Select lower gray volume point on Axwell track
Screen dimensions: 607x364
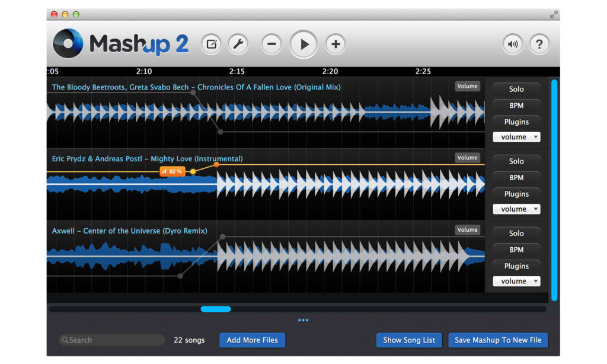(x=180, y=276)
